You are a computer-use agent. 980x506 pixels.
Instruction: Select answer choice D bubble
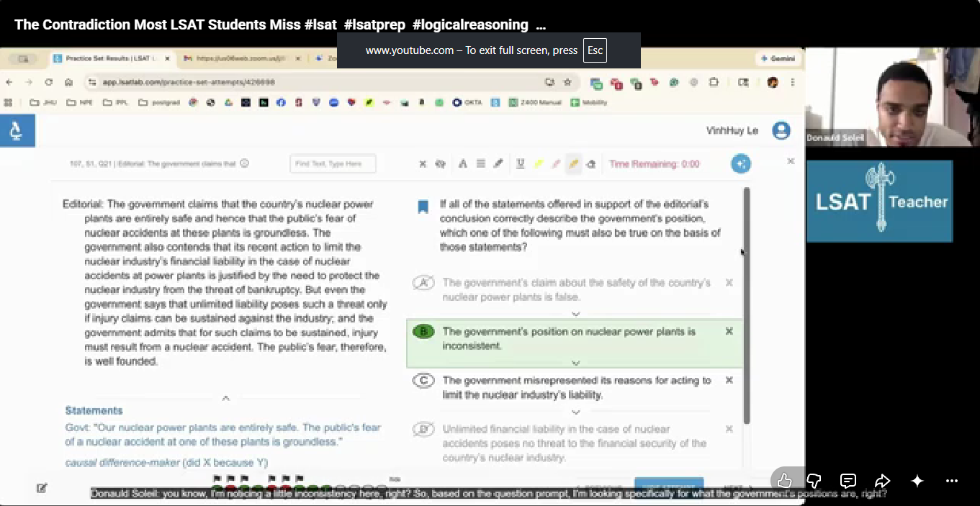coord(423,430)
